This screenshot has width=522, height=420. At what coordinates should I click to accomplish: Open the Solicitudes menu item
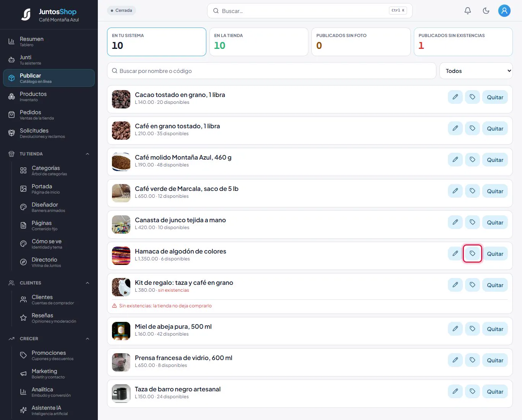click(x=49, y=133)
